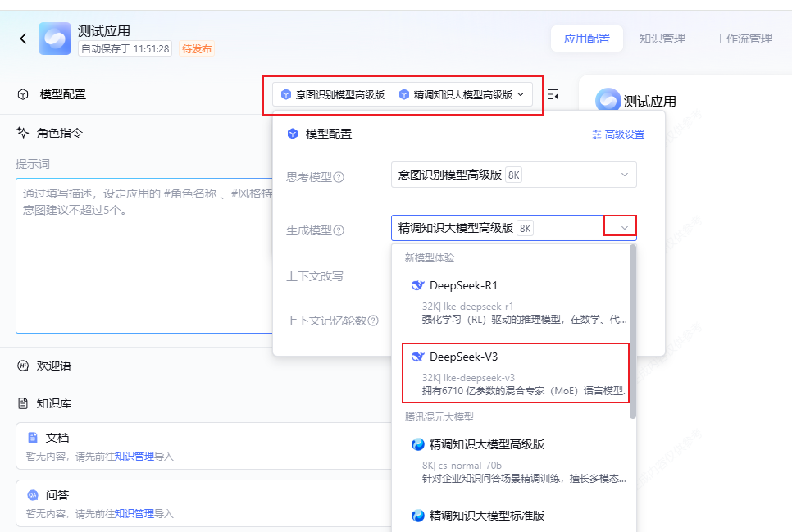792x532 pixels.
Task: Click the 8K tag in 思考模型 field
Action: pyautogui.click(x=514, y=175)
